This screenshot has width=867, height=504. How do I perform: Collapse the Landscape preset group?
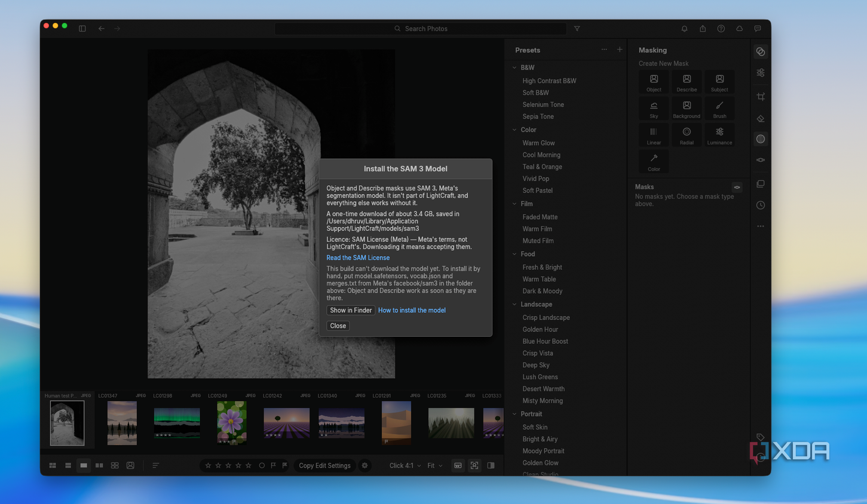514,304
